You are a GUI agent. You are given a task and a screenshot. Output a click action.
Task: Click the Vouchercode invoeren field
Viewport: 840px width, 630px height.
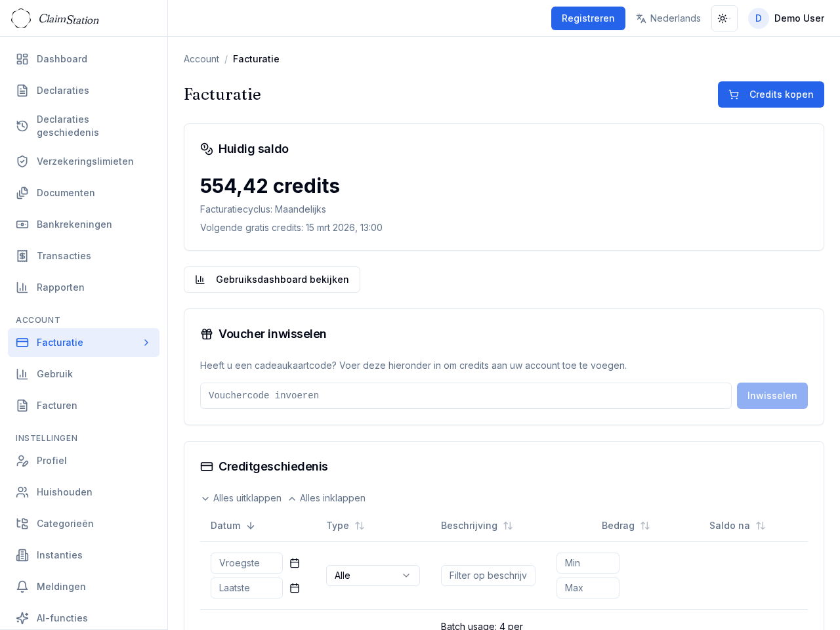(465, 396)
